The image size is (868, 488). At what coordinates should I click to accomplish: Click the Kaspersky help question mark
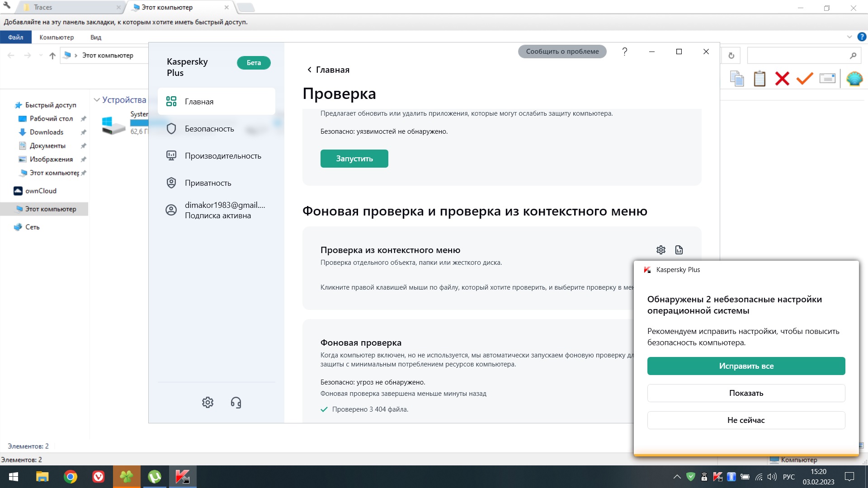(625, 52)
